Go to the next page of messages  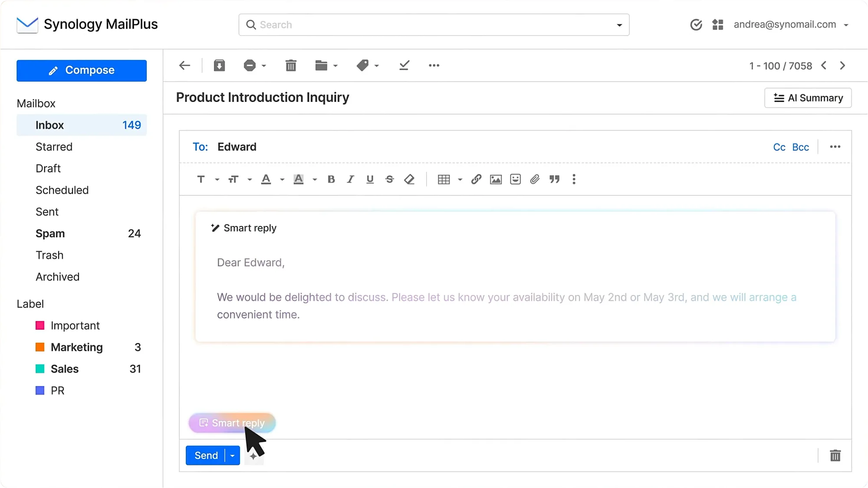(x=842, y=66)
